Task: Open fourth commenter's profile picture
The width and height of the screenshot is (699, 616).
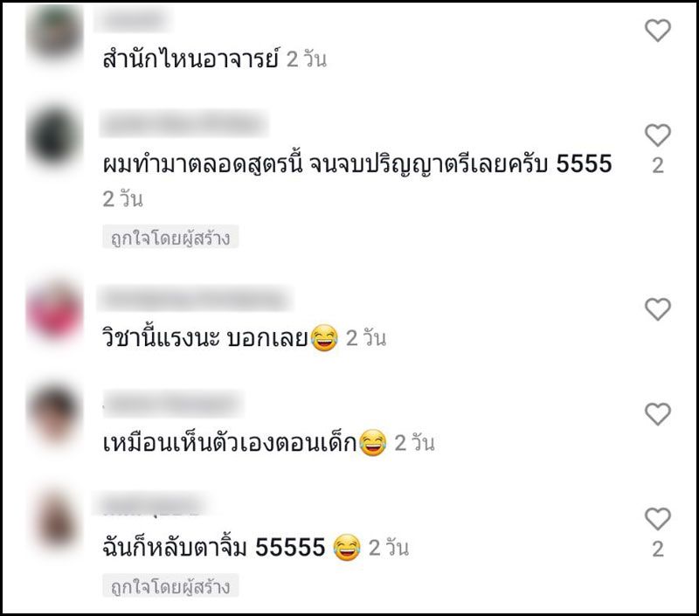Action: [54, 414]
